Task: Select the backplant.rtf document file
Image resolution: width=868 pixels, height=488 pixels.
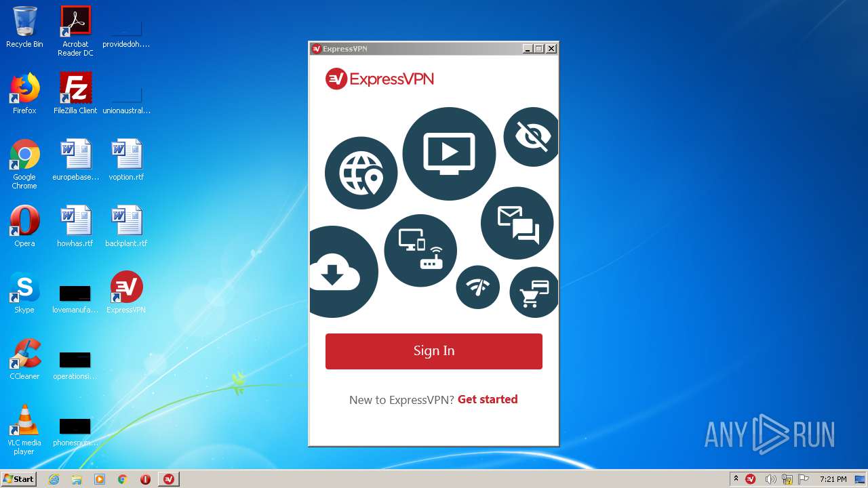Action: point(126,226)
